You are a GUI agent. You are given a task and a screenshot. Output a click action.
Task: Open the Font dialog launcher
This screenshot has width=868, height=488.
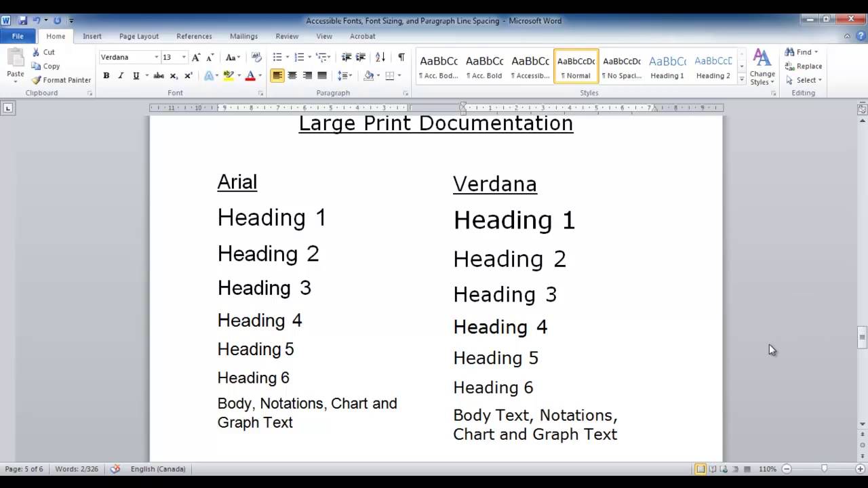260,94
